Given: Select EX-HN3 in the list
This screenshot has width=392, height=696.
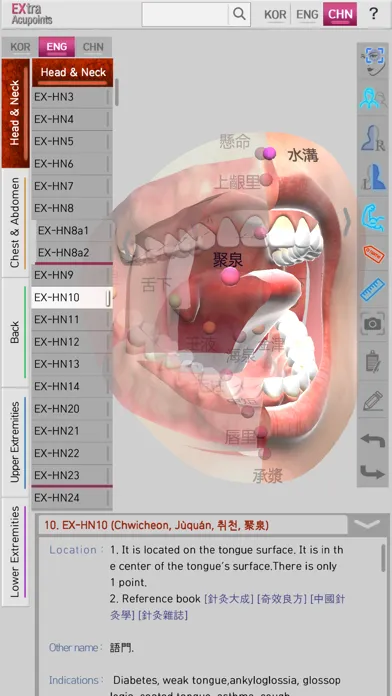Looking at the screenshot, I should (x=71, y=97).
